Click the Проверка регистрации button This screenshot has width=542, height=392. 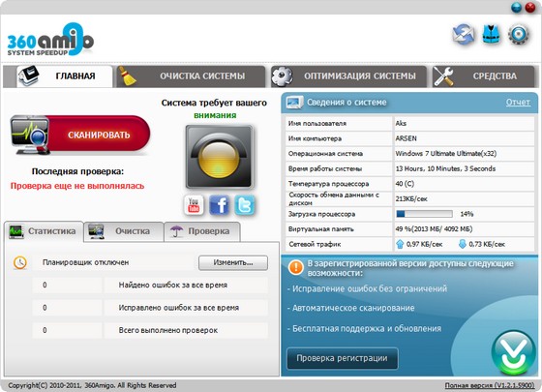click(x=343, y=358)
